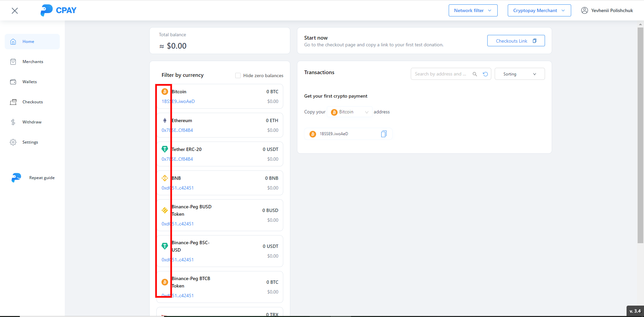This screenshot has height=317, width=644.
Task: Click the search by address input field
Action: click(x=440, y=74)
